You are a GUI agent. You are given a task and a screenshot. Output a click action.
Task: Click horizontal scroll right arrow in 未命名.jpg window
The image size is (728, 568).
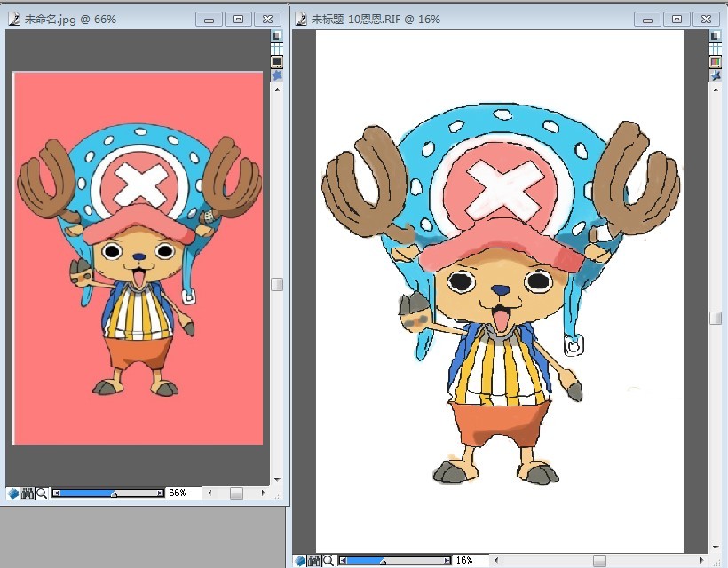pos(264,493)
